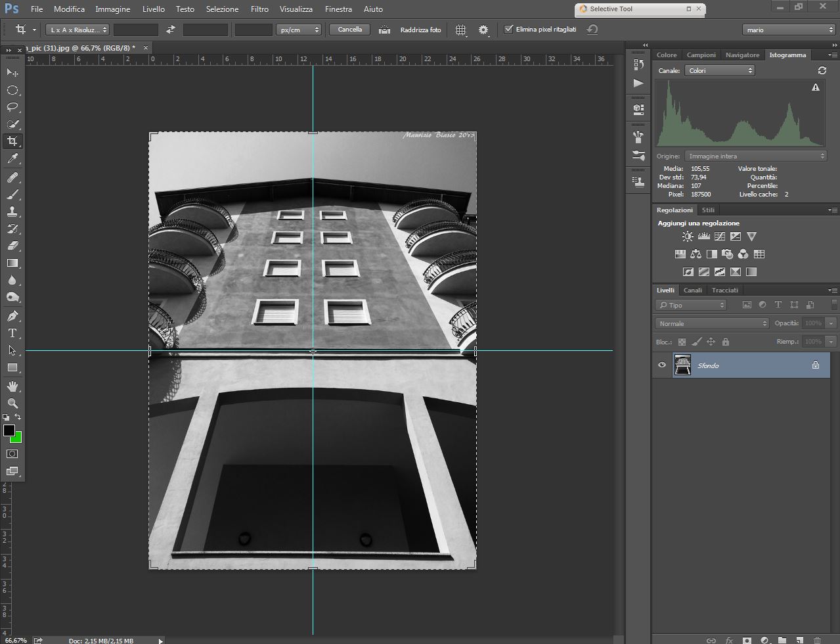Select the Hand tool
Viewport: 840px width, 644px height.
12,386
